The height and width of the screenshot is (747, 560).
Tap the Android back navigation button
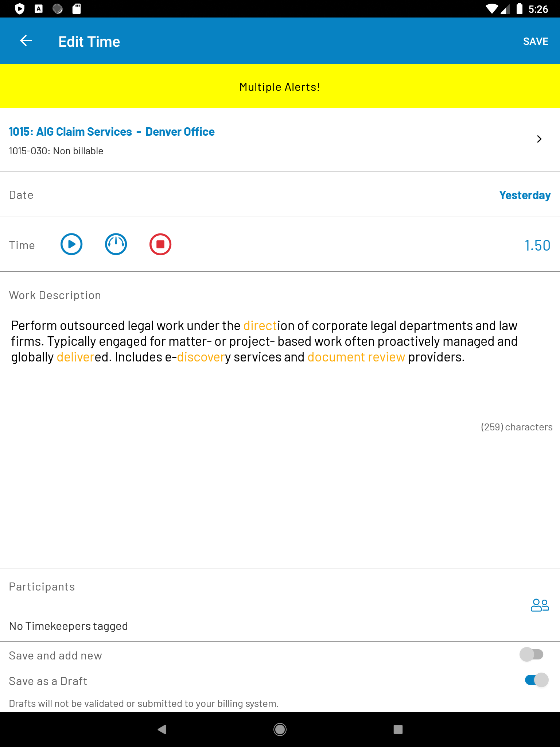[x=162, y=729]
